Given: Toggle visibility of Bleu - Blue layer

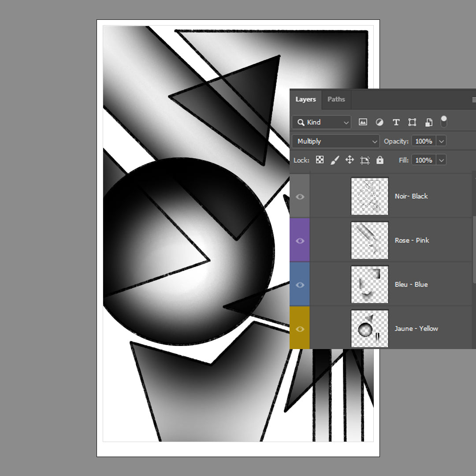Looking at the screenshot, I should pyautogui.click(x=300, y=285).
